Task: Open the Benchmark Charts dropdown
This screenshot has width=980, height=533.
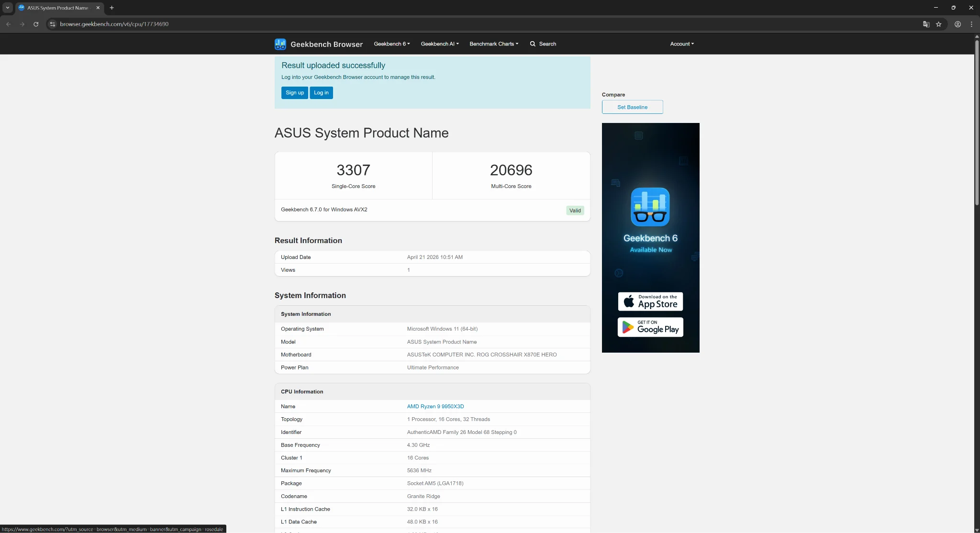Action: (493, 44)
